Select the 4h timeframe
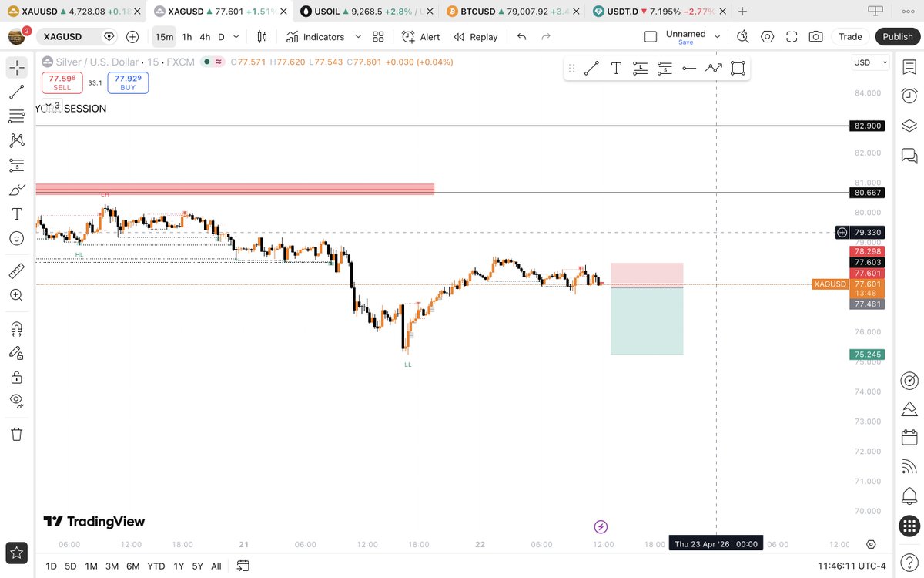 (x=205, y=37)
